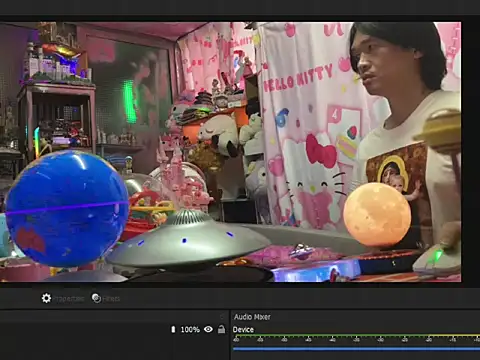
Task: Open the source Filters button
Action: pyautogui.click(x=106, y=298)
